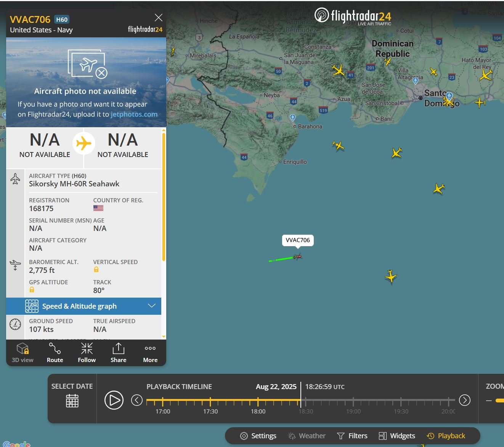Jump to 19:00 on playback timeline
Viewport: 504px width, 447px height.
pos(353,401)
